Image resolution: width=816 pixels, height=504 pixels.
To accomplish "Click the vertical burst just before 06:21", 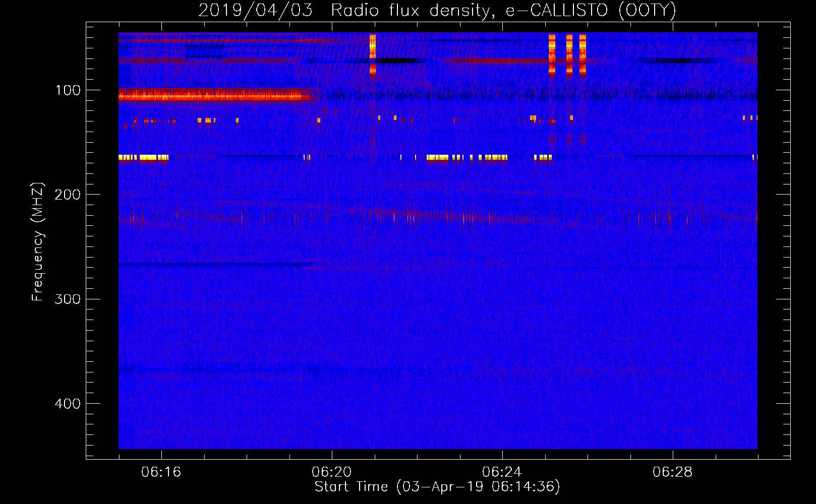I will coord(373,54).
